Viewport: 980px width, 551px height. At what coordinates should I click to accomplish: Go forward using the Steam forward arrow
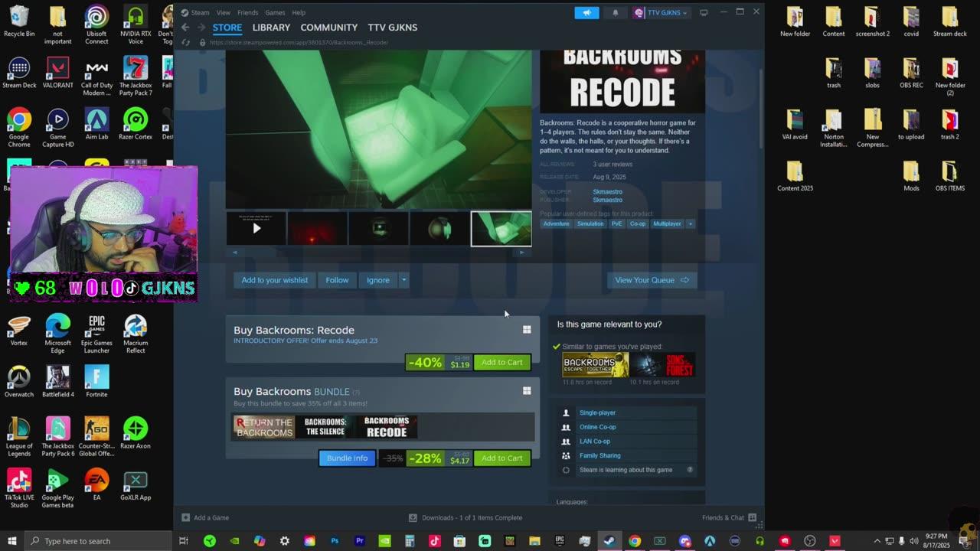(x=201, y=28)
